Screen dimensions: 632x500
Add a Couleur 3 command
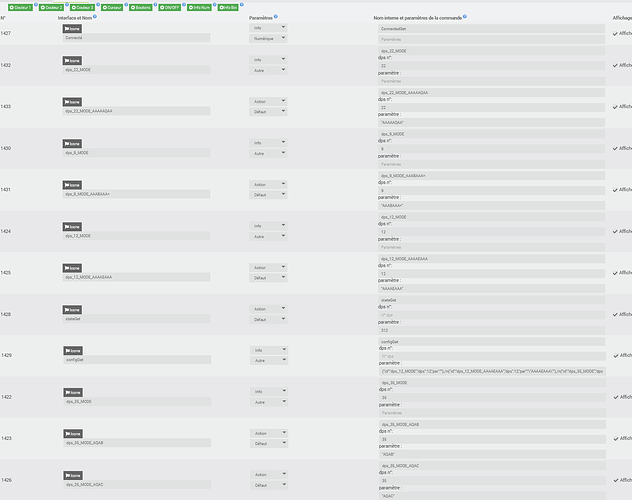coord(82,7)
